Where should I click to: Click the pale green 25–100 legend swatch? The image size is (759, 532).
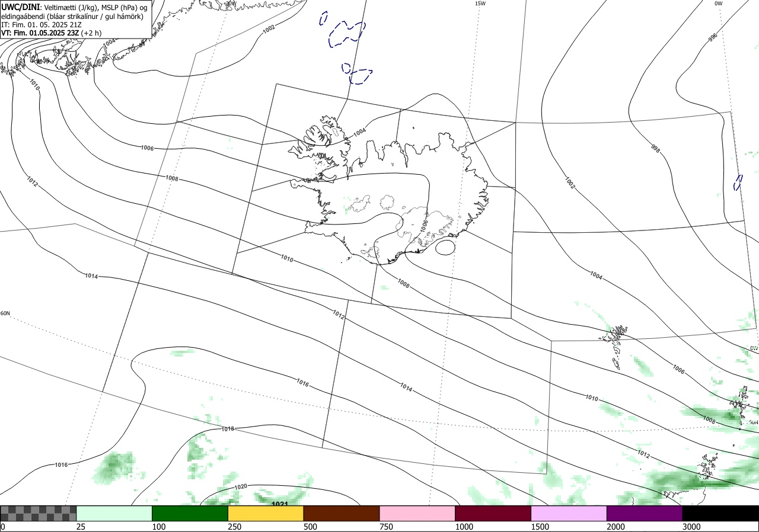(114, 513)
